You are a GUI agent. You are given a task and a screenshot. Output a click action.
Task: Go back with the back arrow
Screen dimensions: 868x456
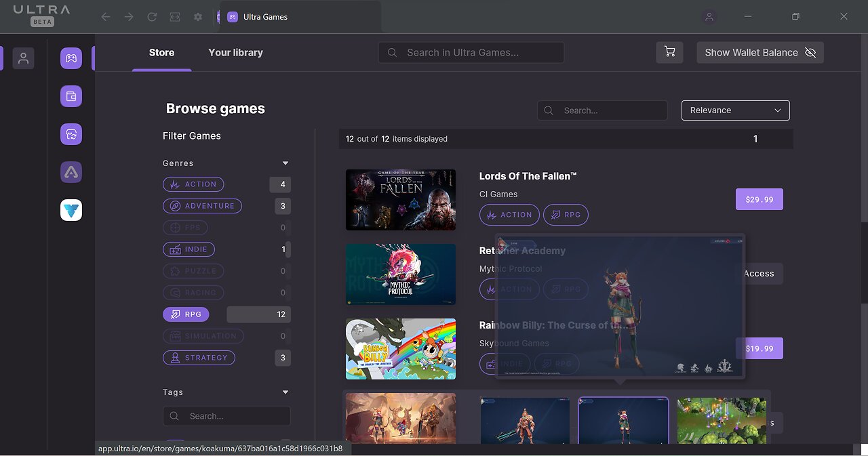106,17
